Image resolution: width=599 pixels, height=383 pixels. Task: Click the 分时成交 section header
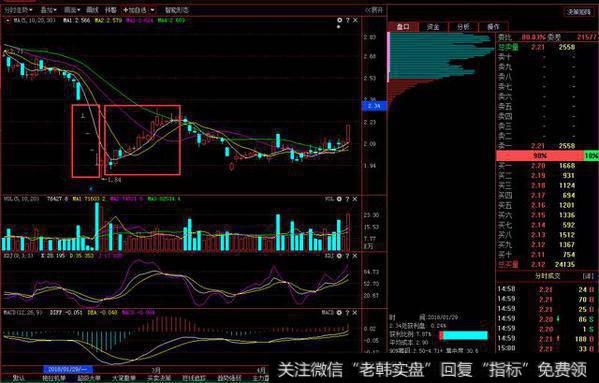547,276
